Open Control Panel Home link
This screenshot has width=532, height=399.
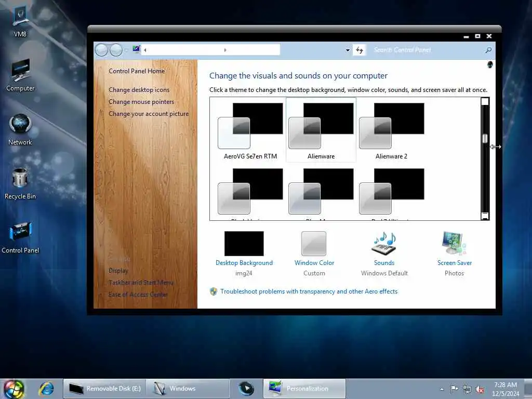(137, 71)
